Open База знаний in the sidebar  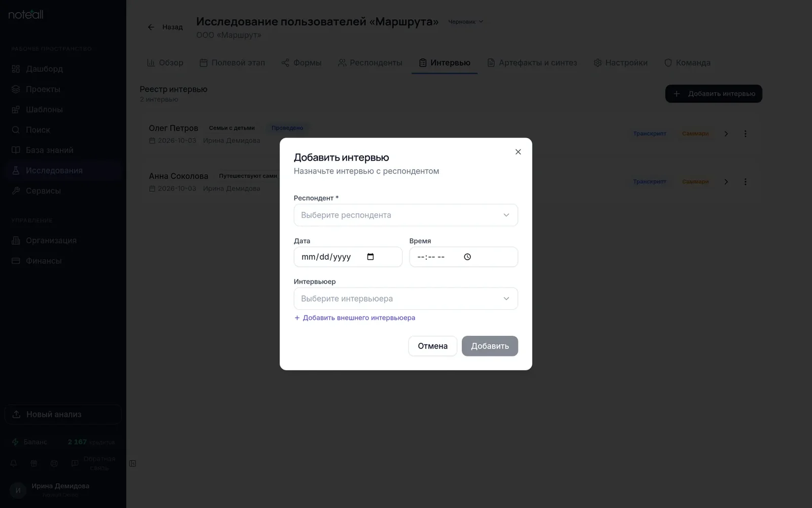[63, 150]
